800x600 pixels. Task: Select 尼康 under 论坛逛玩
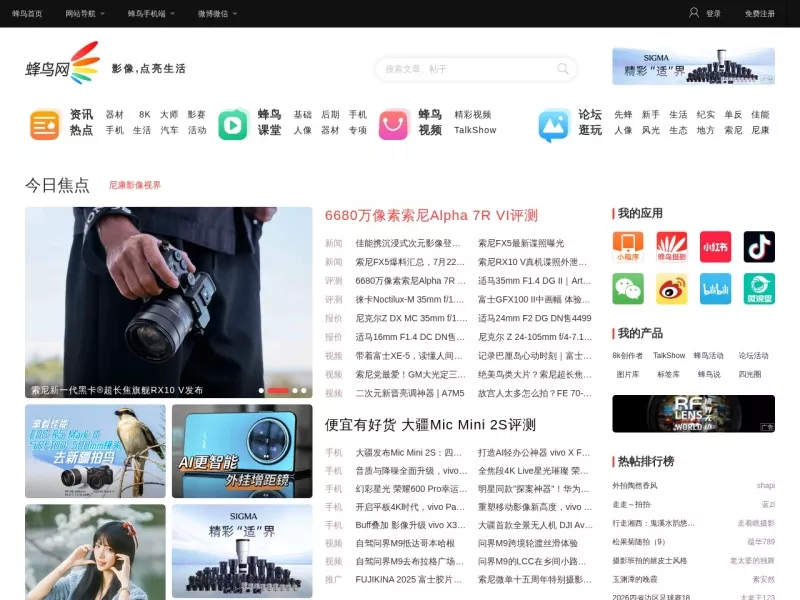click(x=760, y=131)
